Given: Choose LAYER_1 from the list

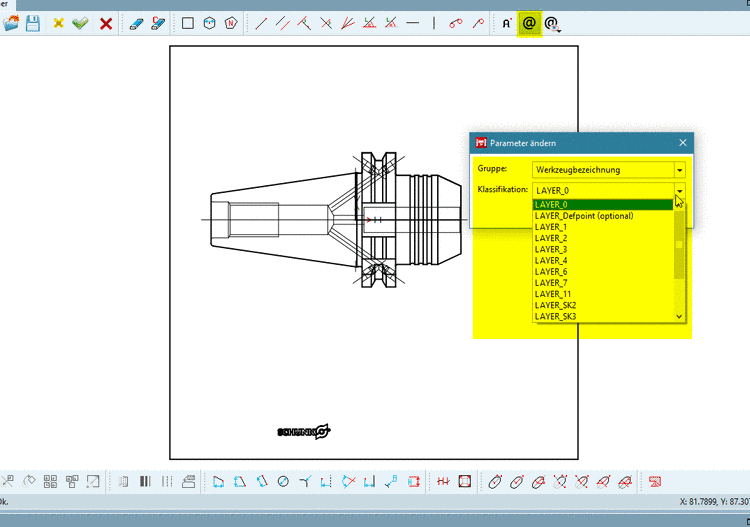Looking at the screenshot, I should (x=603, y=227).
